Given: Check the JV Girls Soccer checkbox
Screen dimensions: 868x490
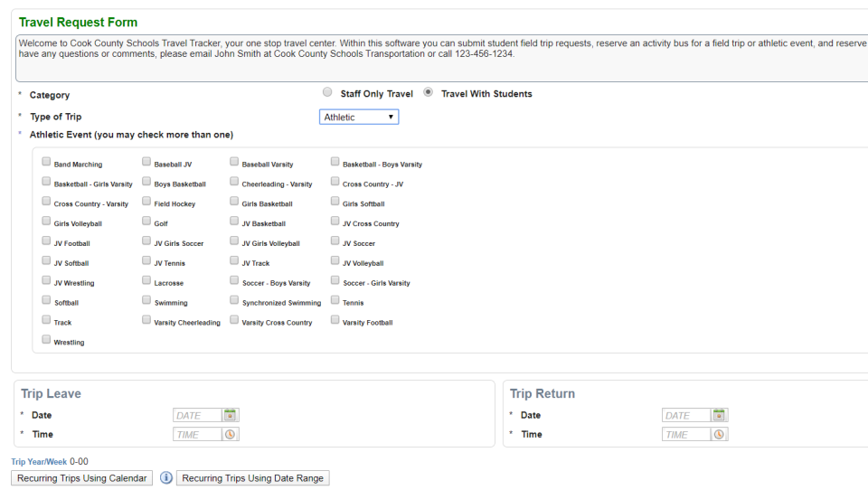Looking at the screenshot, I should 146,240.
